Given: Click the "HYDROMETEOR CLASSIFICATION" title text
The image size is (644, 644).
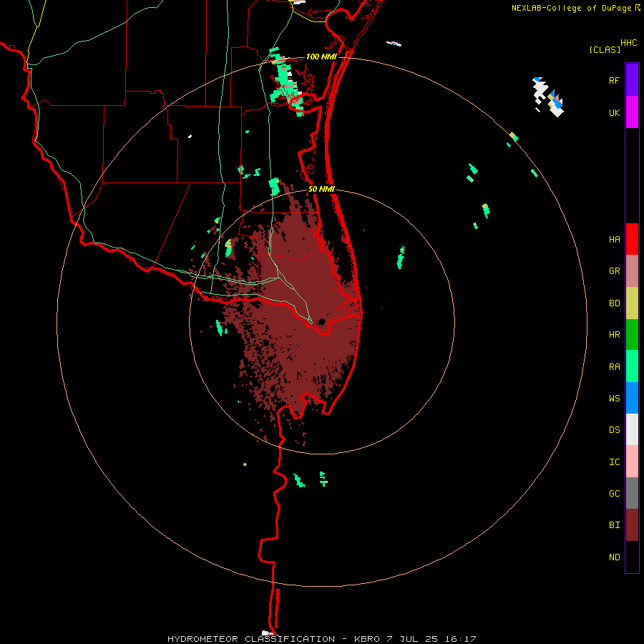Looking at the screenshot, I should (251, 639).
